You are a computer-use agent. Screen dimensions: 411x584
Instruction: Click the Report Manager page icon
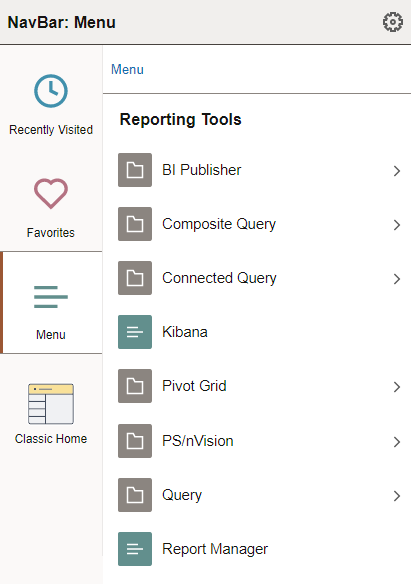point(135,549)
